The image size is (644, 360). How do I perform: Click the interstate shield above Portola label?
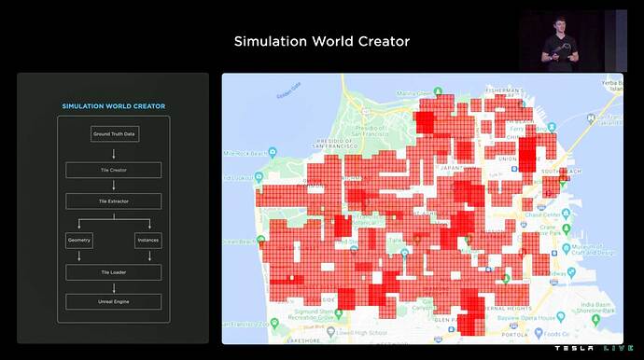tap(513, 325)
